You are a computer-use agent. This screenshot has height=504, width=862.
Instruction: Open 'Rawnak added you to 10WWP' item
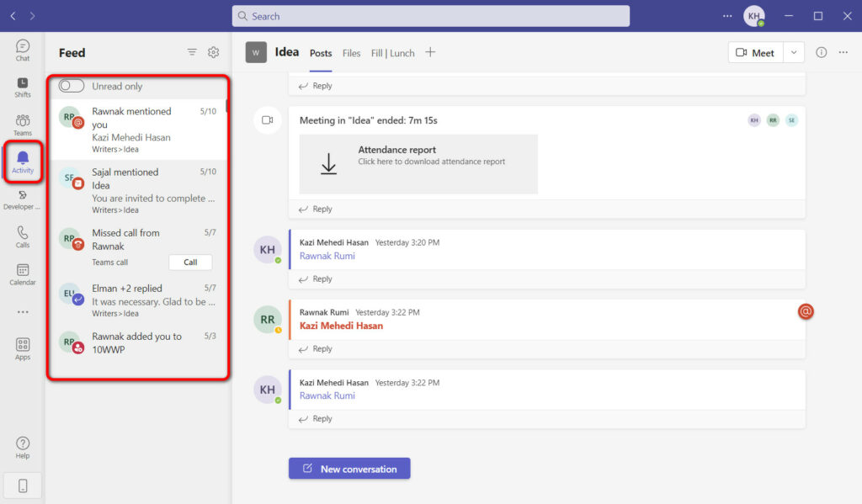138,342
